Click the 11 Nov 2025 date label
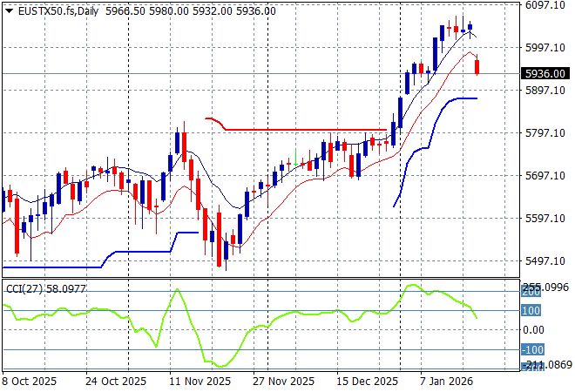Screen dimensions: 575x392 pos(200,382)
